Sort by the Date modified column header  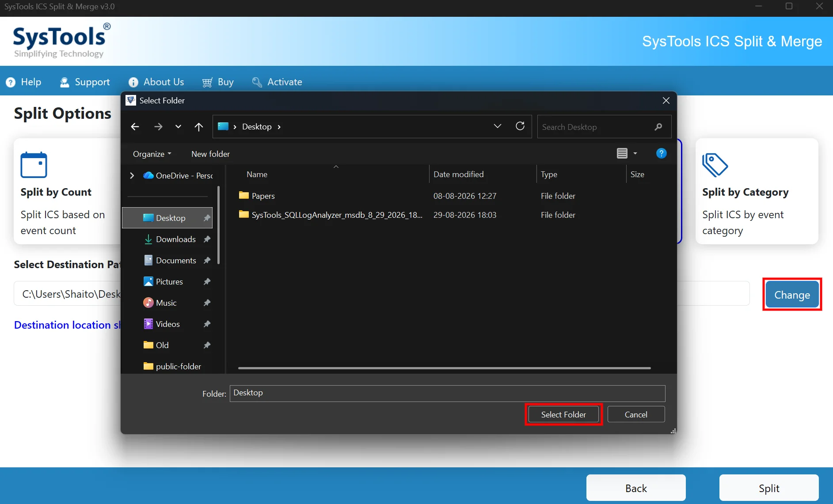[483, 174]
